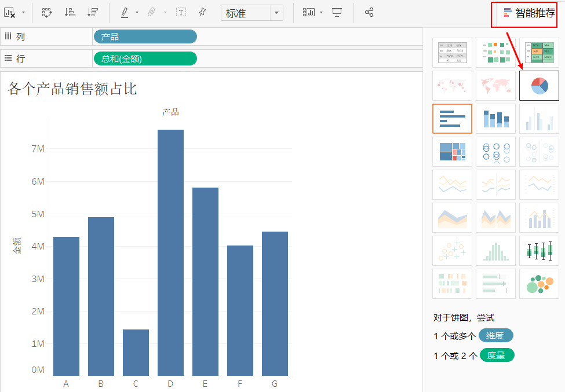This screenshot has width=565, height=392.
Task: Click the 总和(金额) pill on rows shelf
Action: coord(145,58)
